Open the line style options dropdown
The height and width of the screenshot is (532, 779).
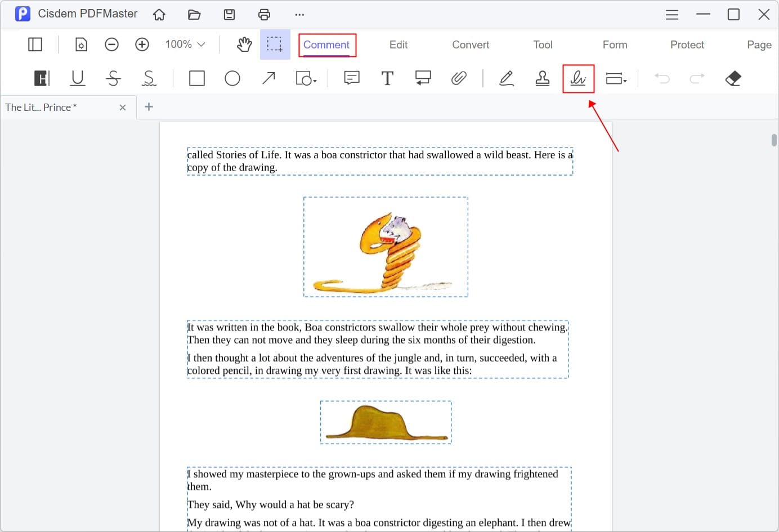point(616,78)
